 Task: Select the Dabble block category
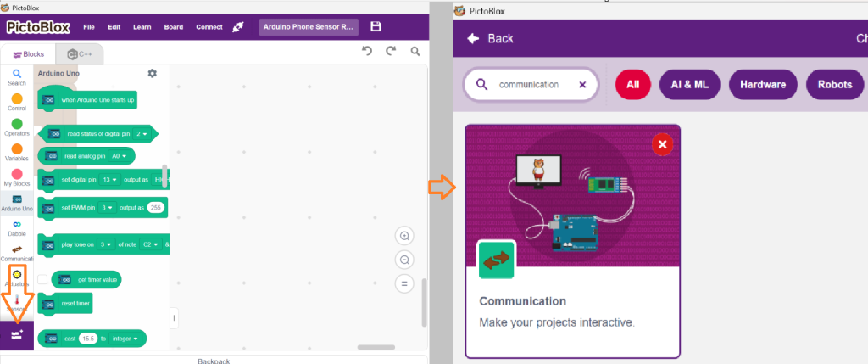tap(17, 227)
